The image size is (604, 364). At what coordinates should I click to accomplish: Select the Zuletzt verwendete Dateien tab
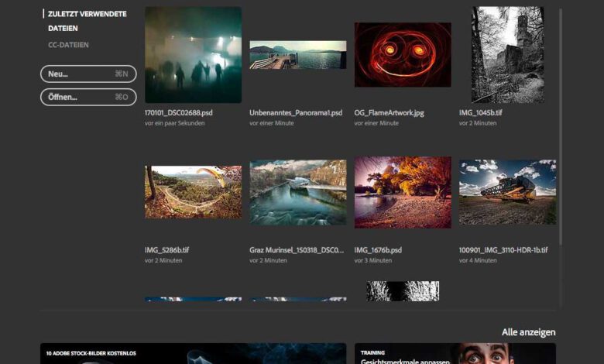click(x=87, y=21)
